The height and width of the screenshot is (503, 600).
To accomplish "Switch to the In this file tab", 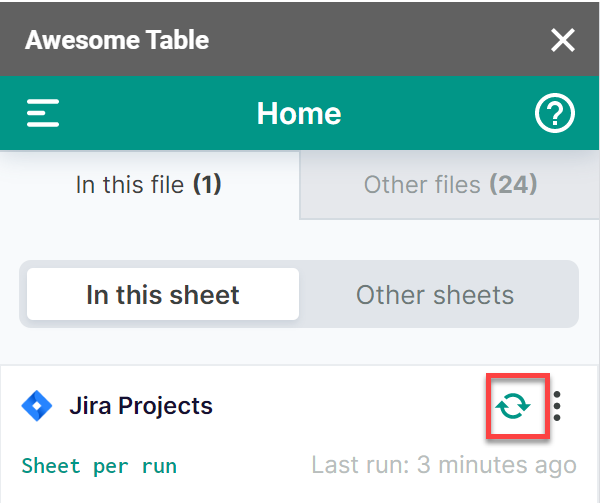I will pos(149,185).
